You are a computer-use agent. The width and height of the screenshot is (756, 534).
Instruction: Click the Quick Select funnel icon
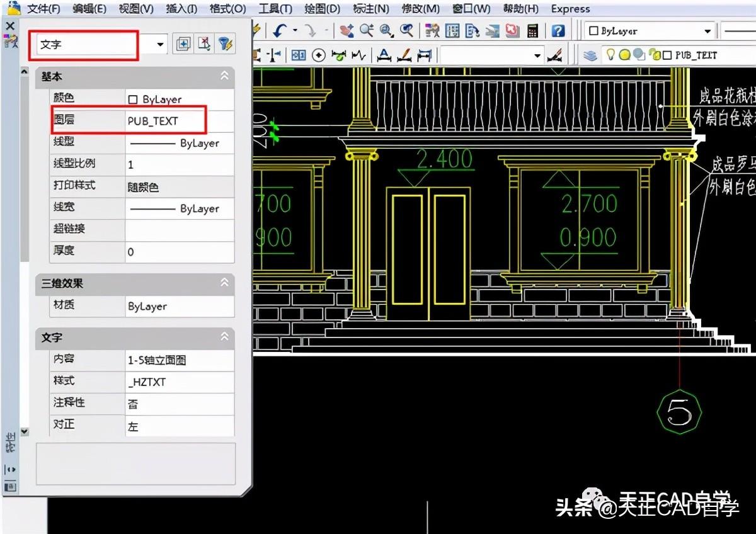pyautogui.click(x=225, y=43)
